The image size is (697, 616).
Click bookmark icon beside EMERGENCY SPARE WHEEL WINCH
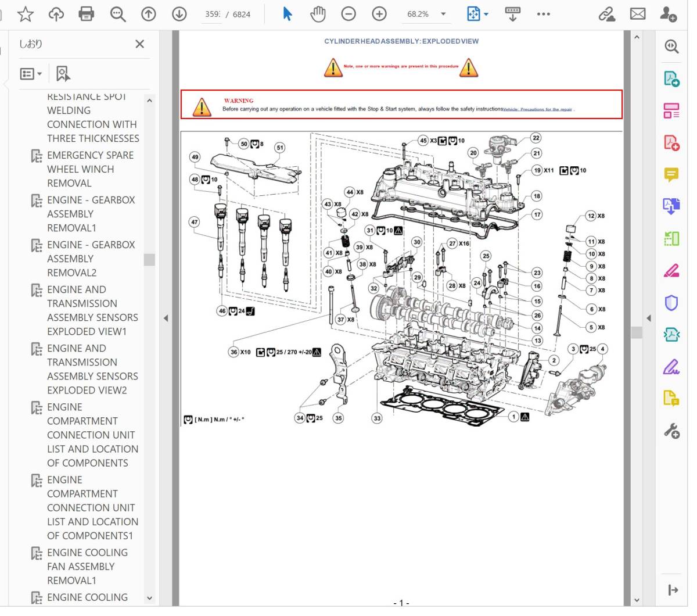pos(37,156)
